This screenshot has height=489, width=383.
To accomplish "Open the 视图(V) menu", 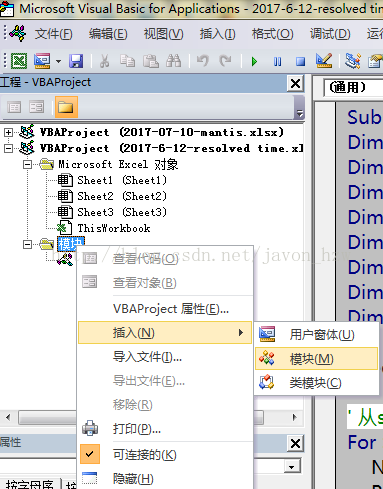I will (x=163, y=34).
